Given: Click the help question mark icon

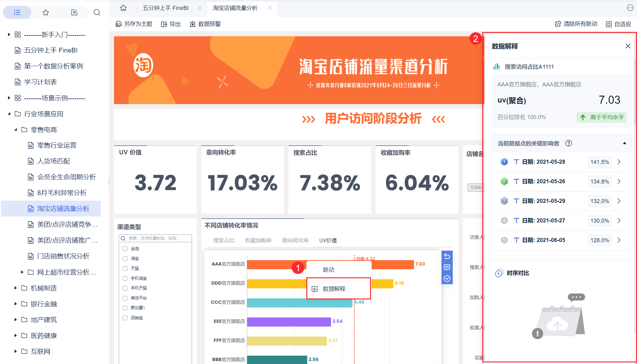Looking at the screenshot, I should click(x=568, y=143).
